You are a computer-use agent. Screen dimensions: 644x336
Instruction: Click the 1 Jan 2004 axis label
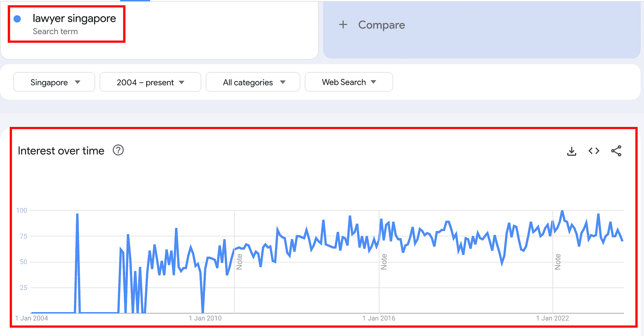coord(32,318)
